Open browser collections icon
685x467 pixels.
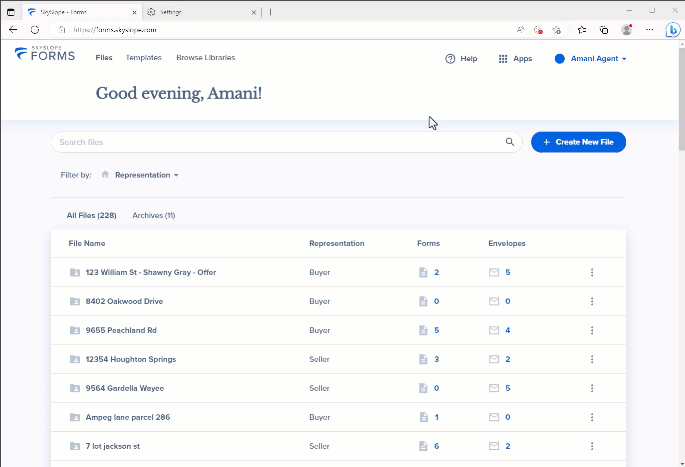(604, 30)
